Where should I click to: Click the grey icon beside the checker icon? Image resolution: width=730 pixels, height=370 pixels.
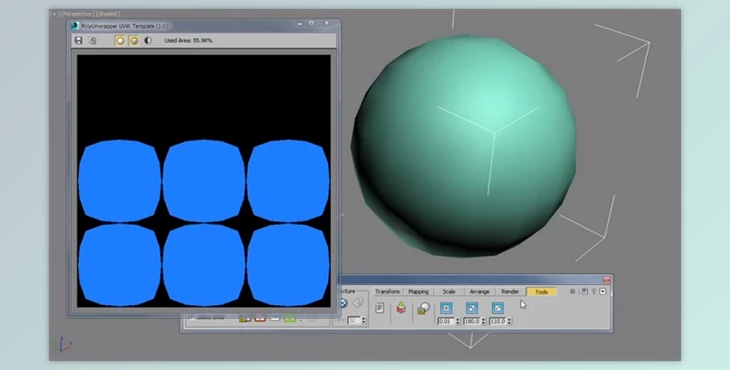pyautogui.click(x=358, y=303)
